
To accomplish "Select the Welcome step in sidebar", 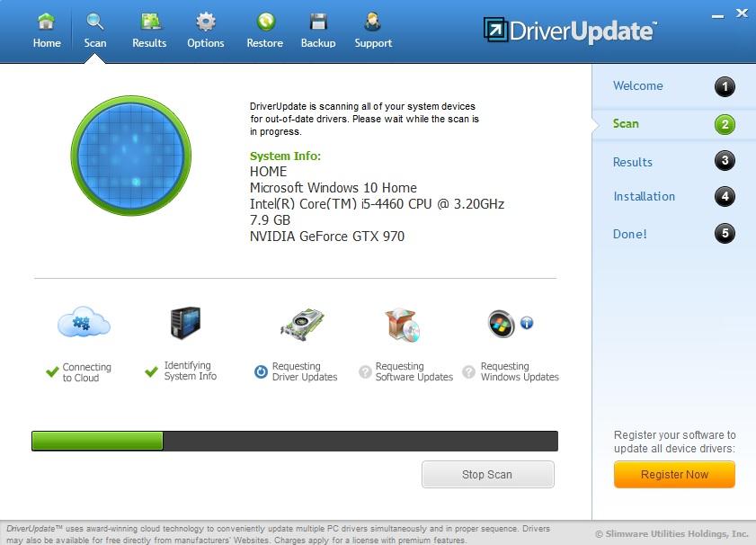I will click(638, 85).
